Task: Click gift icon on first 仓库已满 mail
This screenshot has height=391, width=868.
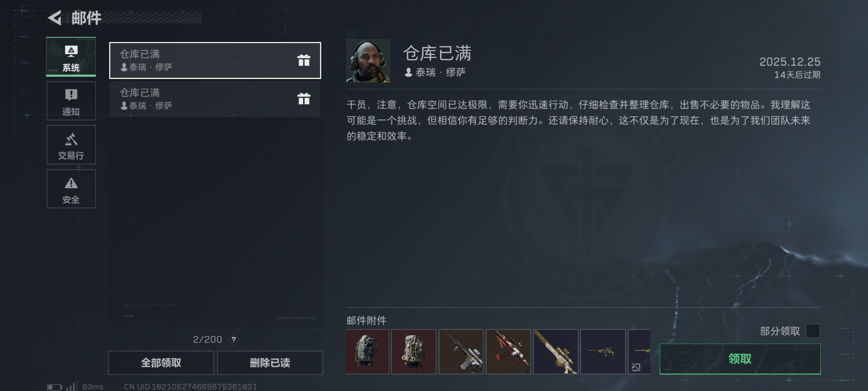Action: coord(303,61)
